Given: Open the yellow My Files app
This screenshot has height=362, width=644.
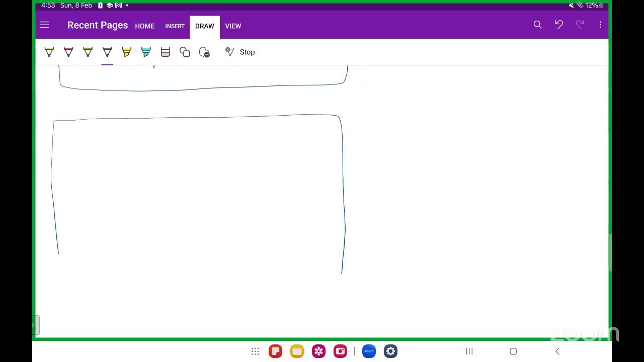Looking at the screenshot, I should [x=297, y=351].
